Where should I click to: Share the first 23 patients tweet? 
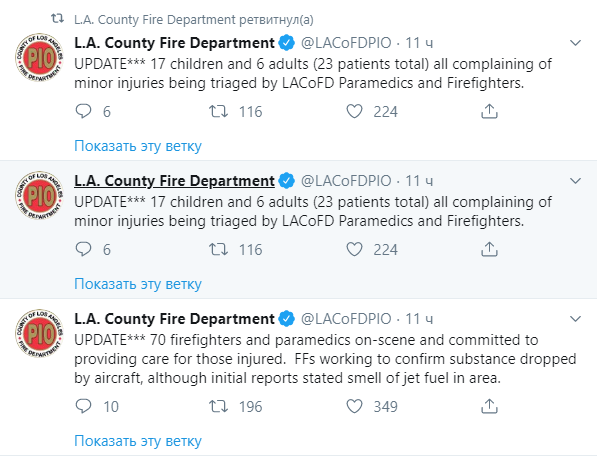coord(489,111)
